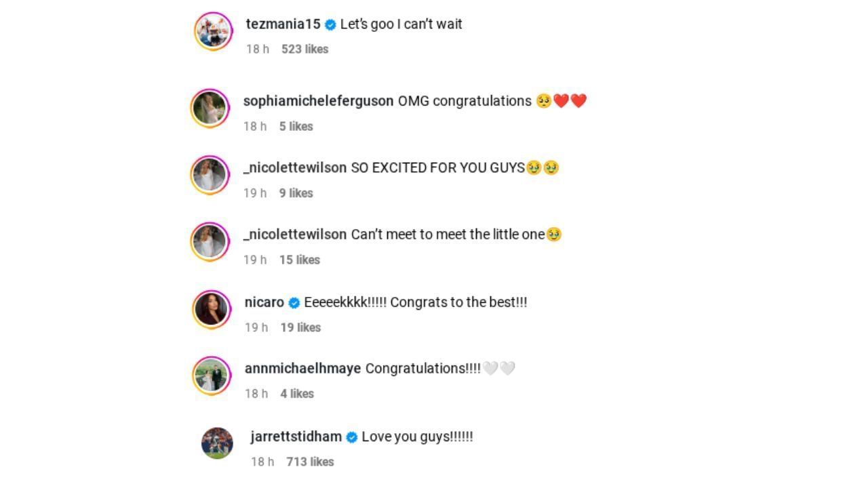View 9 likes on the SO EXCITED comment
868x488 pixels.
point(296,193)
